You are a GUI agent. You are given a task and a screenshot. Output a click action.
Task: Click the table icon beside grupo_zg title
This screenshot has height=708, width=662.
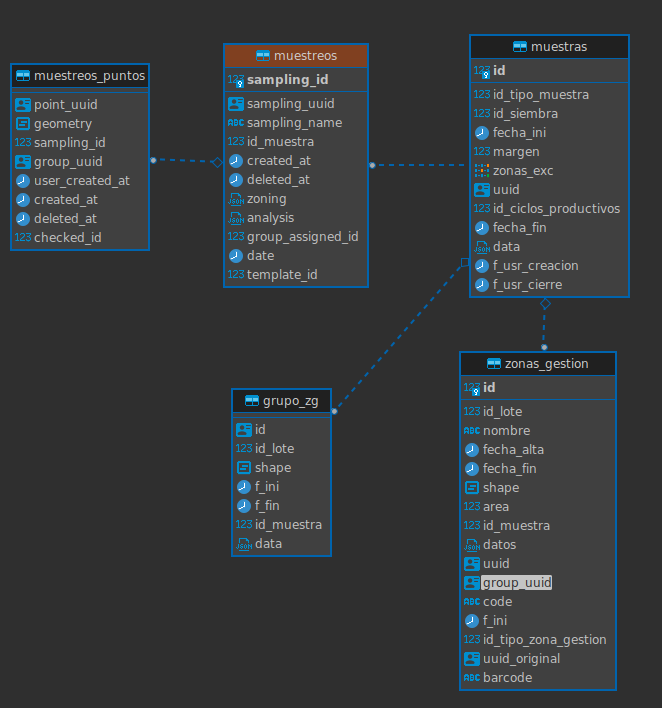252,401
